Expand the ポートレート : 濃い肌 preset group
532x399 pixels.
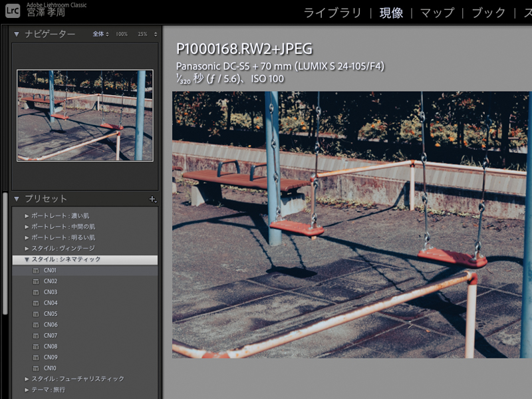pos(27,215)
